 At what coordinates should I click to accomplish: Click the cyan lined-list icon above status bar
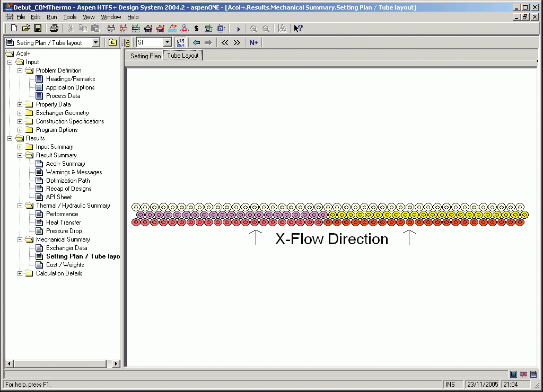(x=513, y=374)
